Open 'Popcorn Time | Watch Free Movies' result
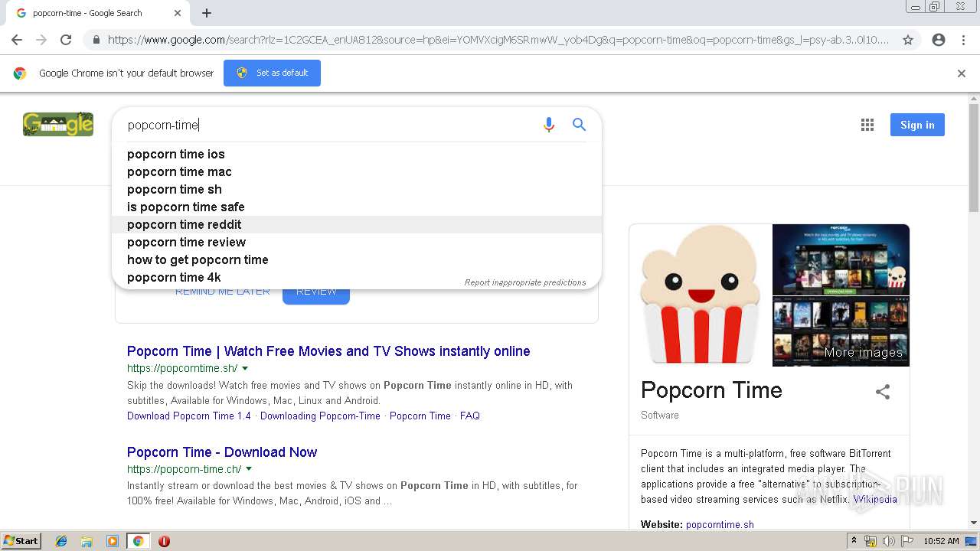The image size is (980, 551). pos(328,351)
